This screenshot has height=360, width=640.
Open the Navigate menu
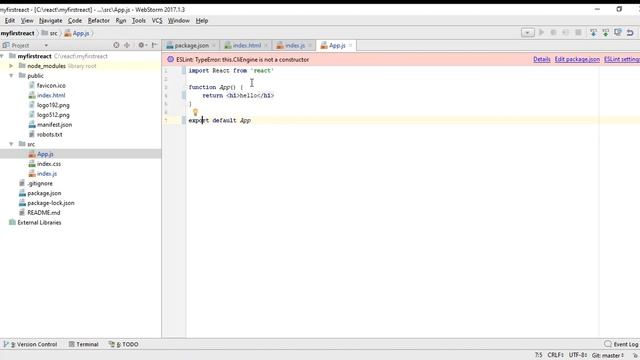click(51, 20)
